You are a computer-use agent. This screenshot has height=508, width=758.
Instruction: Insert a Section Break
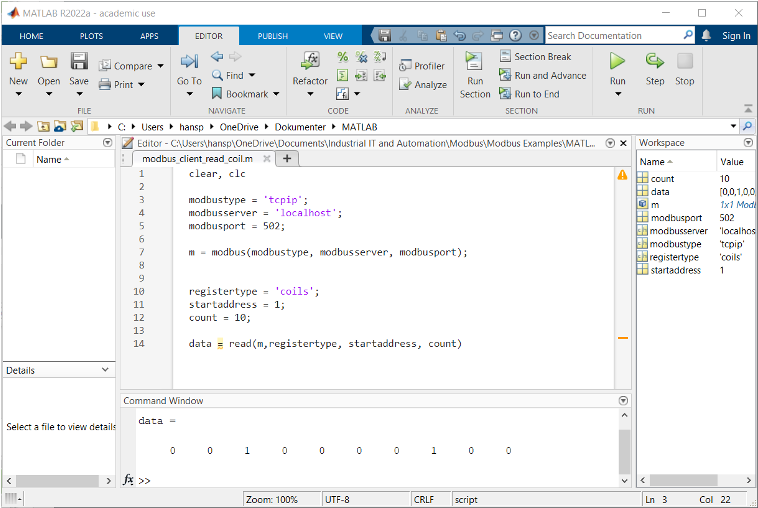[535, 57]
